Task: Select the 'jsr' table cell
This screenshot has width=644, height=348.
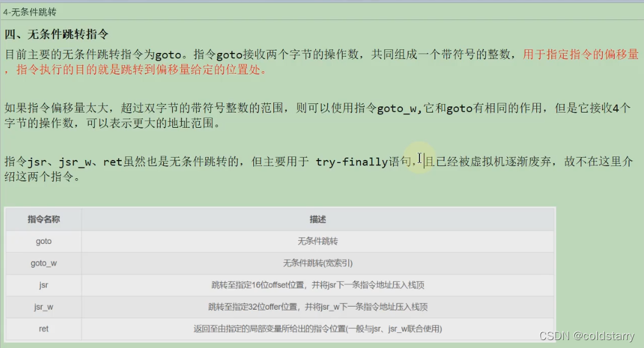Action: point(44,285)
